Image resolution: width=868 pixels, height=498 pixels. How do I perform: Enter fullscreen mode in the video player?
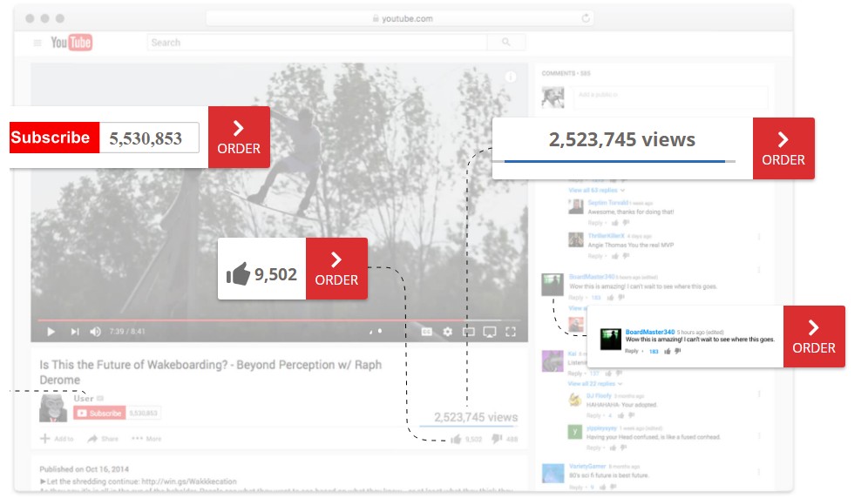tap(511, 332)
